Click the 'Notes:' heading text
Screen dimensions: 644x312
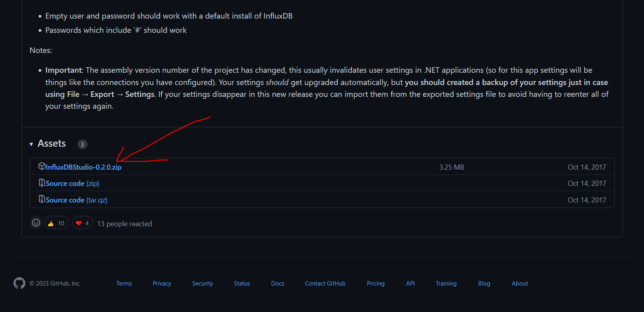click(x=41, y=50)
